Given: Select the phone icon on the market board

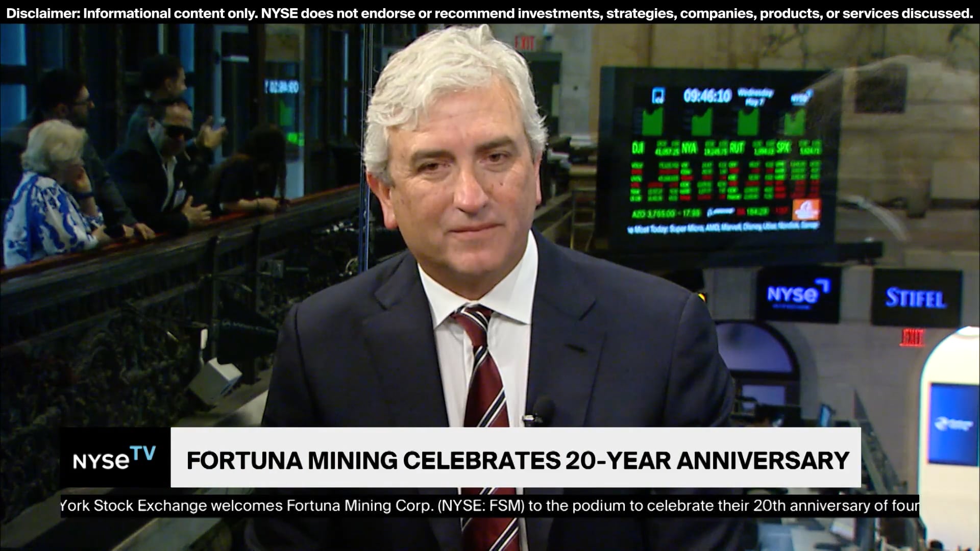Looking at the screenshot, I should coord(657,95).
